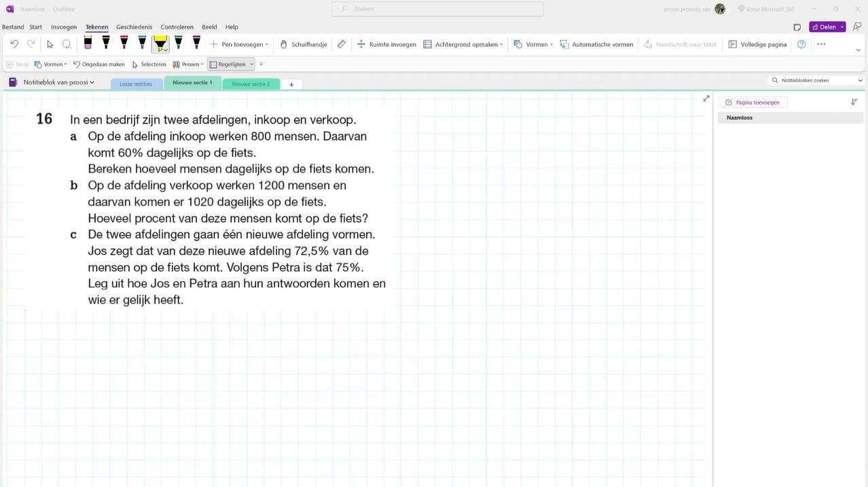
Task: Open more ribbon options ellipsis
Action: 821,44
